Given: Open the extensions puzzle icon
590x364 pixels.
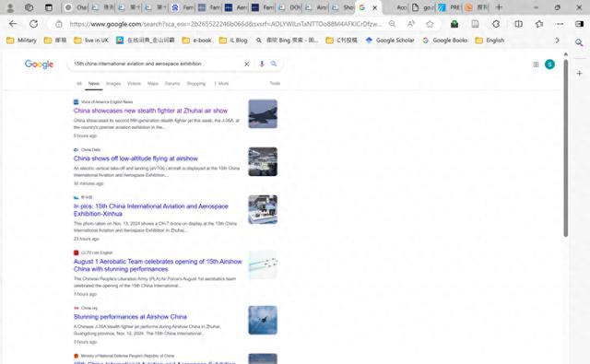Looking at the screenshot, I should coord(496,24).
